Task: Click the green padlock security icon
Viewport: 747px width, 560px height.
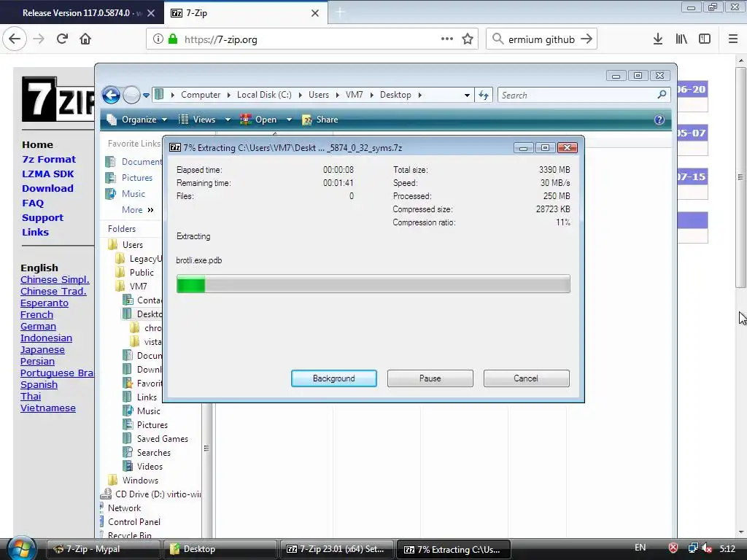Action: pos(173,39)
